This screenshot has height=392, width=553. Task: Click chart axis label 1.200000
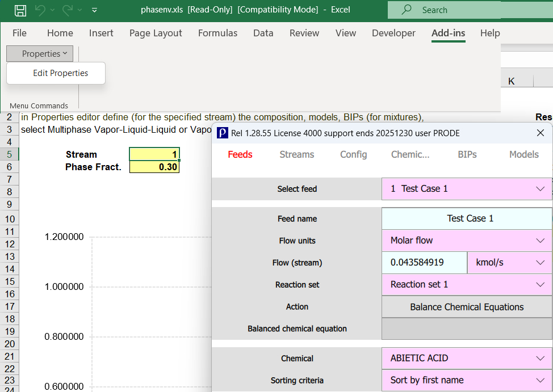click(64, 237)
